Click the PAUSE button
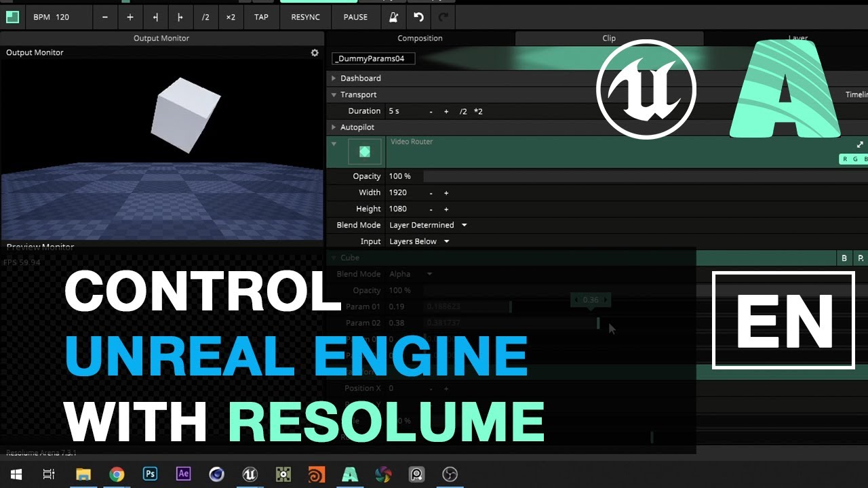Image resolution: width=868 pixels, height=488 pixels. 355,17
